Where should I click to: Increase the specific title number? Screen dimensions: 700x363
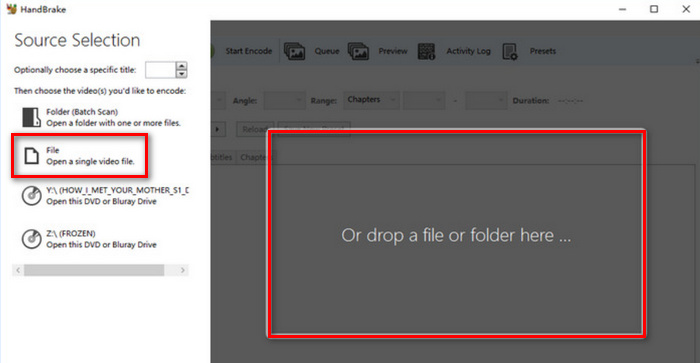click(x=181, y=66)
